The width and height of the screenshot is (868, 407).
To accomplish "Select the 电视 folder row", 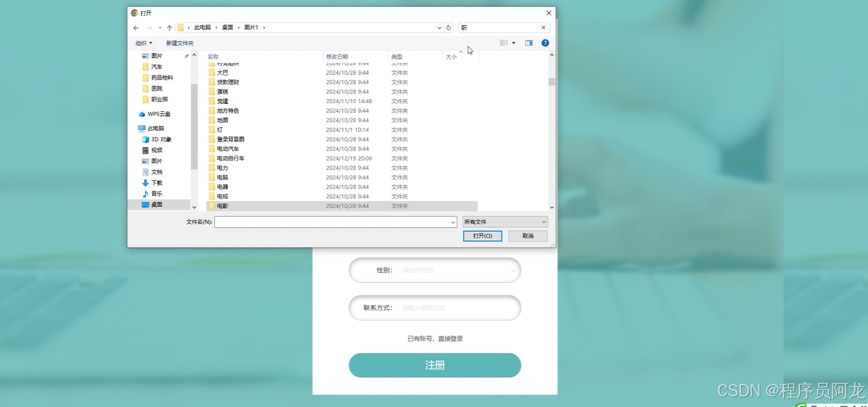I will [342, 196].
